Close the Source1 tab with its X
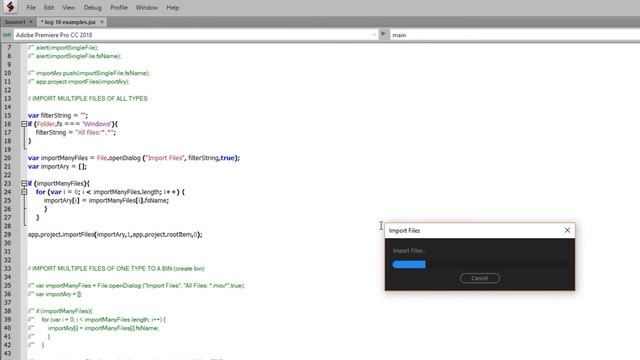This screenshot has width=640, height=360. point(31,22)
